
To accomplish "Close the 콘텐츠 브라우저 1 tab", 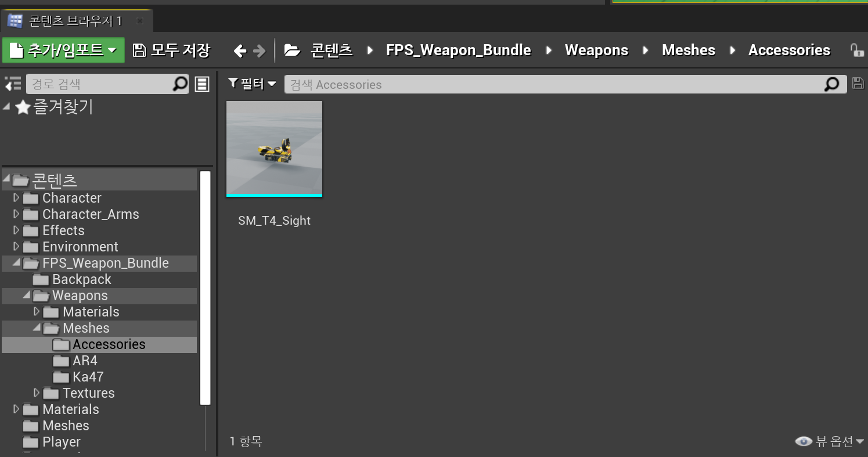I will 139,21.
